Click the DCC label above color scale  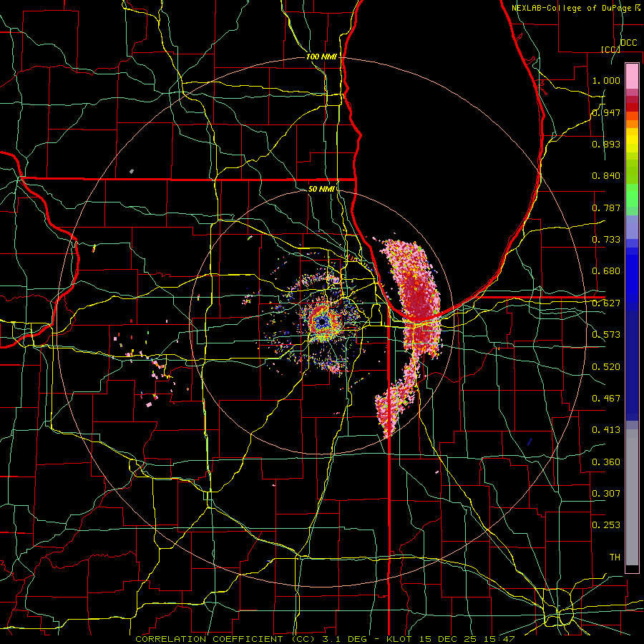(629, 43)
